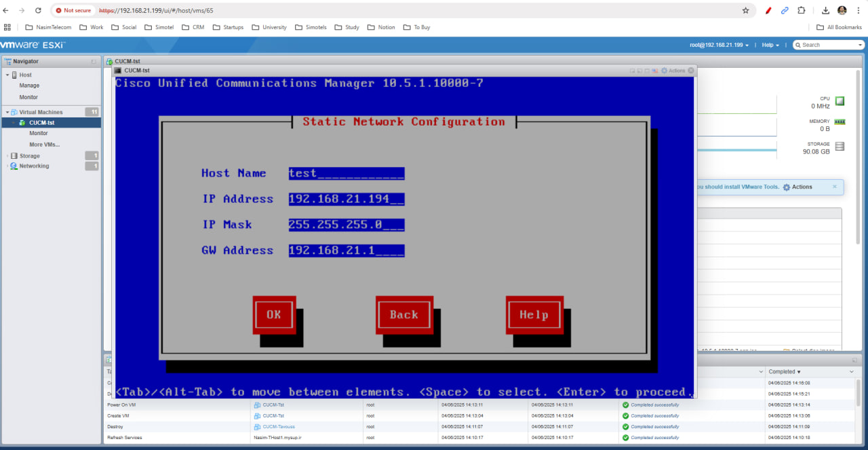This screenshot has width=868, height=450.
Task: Click More VMs... in the Navigator
Action: 44,145
